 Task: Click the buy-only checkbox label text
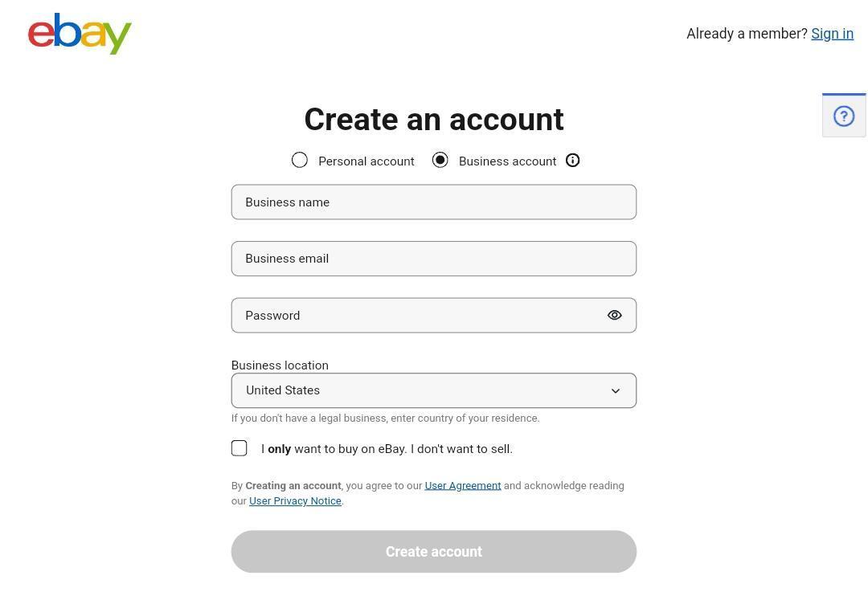387,449
